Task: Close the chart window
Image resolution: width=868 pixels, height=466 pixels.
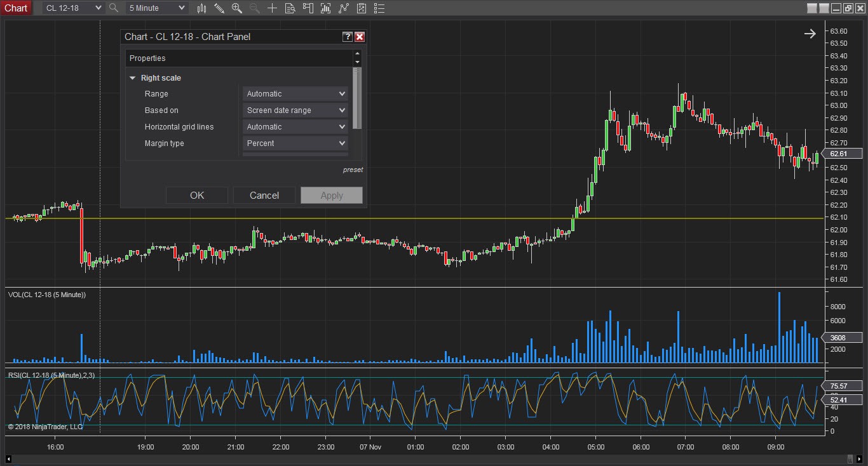Action: (860, 8)
